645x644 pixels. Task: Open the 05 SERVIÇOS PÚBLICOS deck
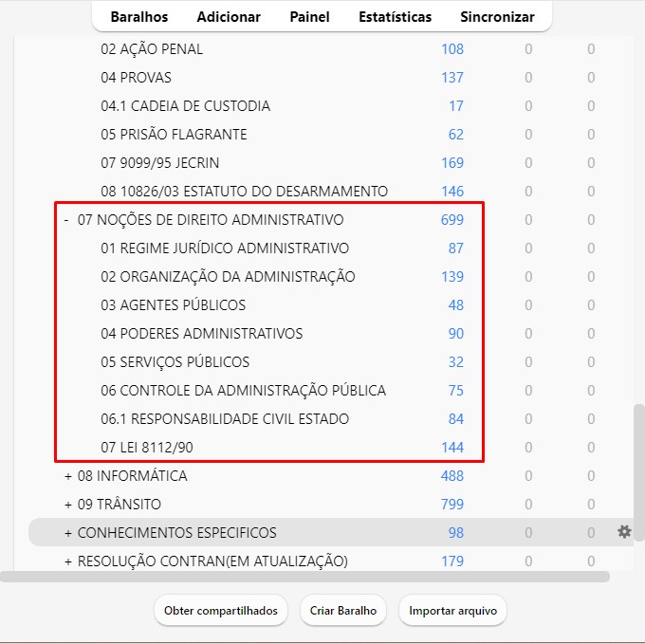(175, 361)
